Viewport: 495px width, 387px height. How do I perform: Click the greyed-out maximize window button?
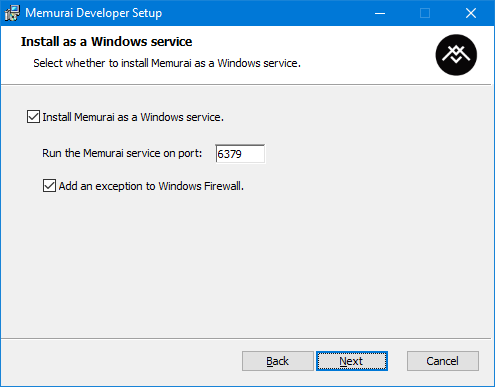click(x=425, y=13)
